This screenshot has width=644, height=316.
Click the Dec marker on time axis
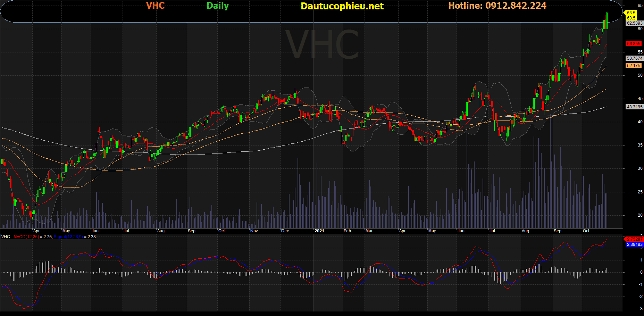pos(285,231)
